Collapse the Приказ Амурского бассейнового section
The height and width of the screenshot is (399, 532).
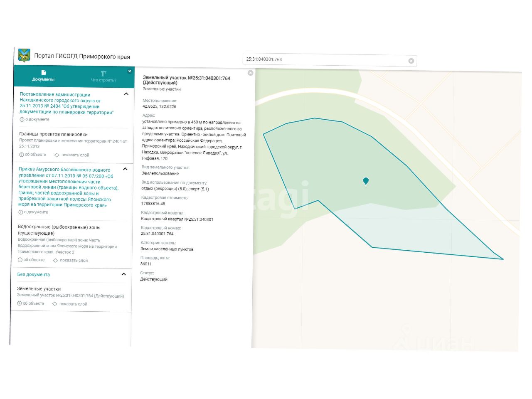pyautogui.click(x=125, y=169)
